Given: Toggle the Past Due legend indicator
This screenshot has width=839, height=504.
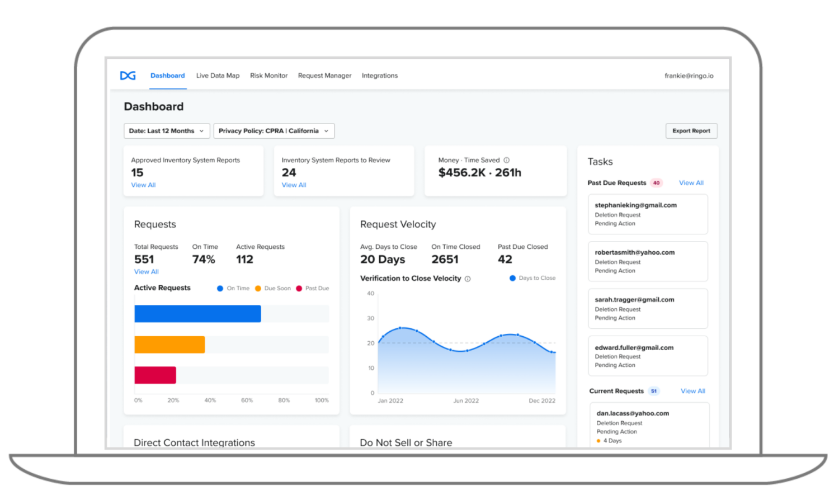Looking at the screenshot, I should (300, 288).
